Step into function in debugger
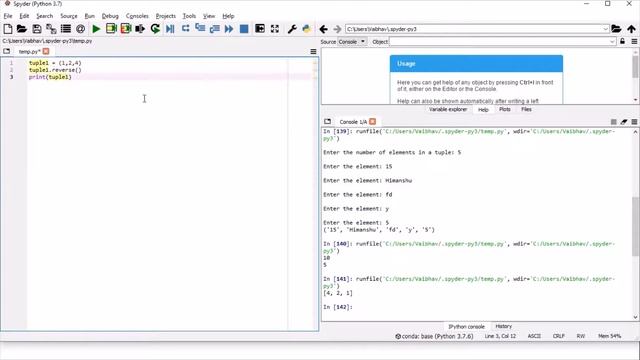The height and width of the screenshot is (360, 640). [x=200, y=29]
